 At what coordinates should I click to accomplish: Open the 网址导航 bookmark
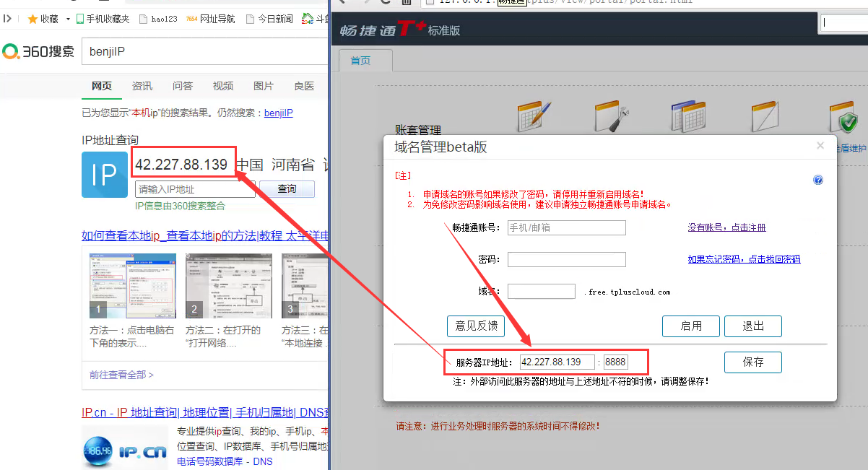click(x=211, y=19)
